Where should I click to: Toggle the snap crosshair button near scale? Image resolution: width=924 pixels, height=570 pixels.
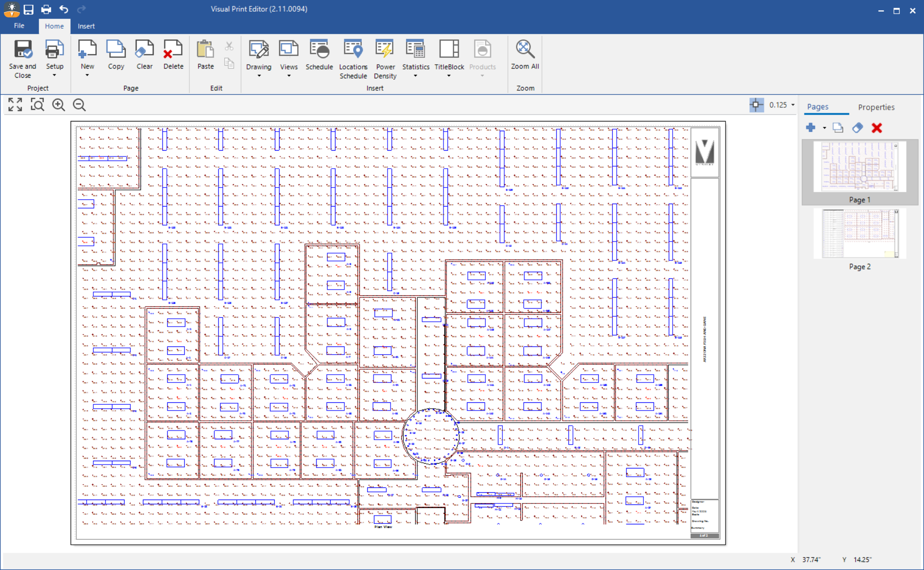pos(756,105)
